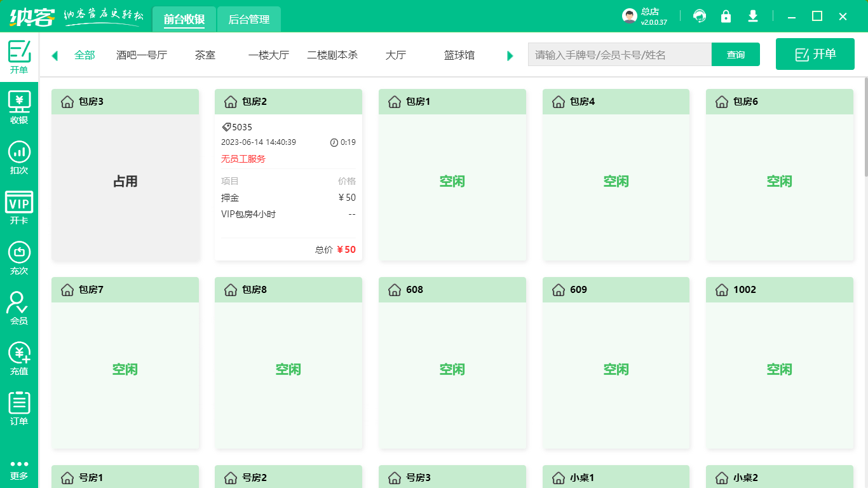Viewport: 868px width, 488px height.
Task: Click the download icon in titlebar
Action: point(753,16)
